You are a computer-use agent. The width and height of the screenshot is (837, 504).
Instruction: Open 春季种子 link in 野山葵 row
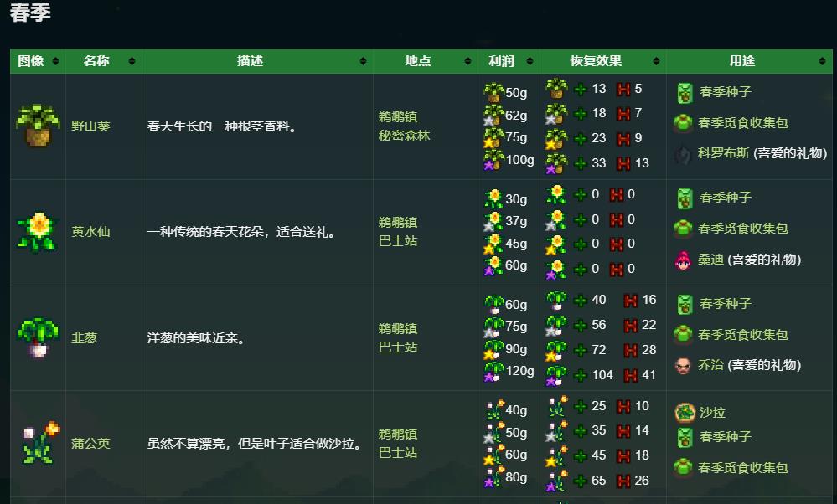coord(726,92)
